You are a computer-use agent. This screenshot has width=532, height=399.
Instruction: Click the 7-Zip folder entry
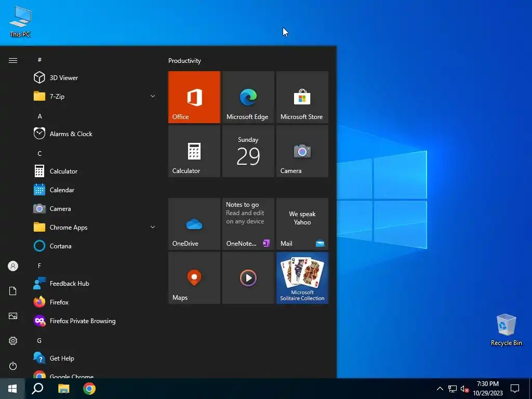(x=95, y=96)
